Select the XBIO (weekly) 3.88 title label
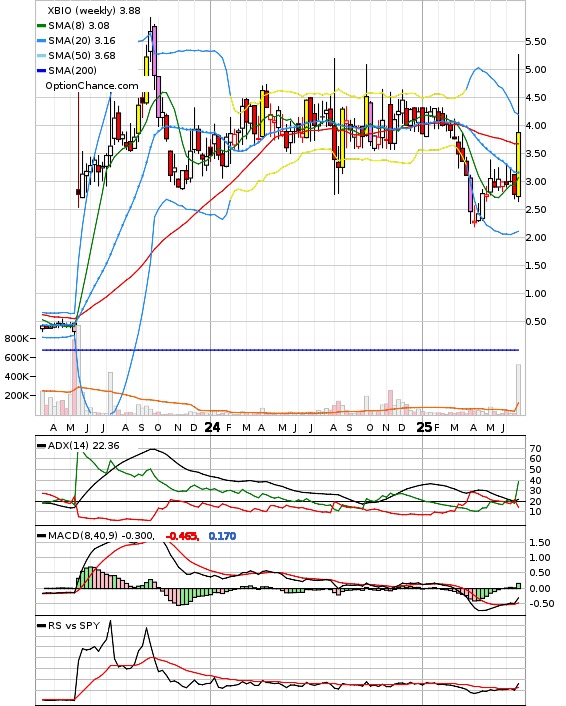566x706 pixels. 94,10
